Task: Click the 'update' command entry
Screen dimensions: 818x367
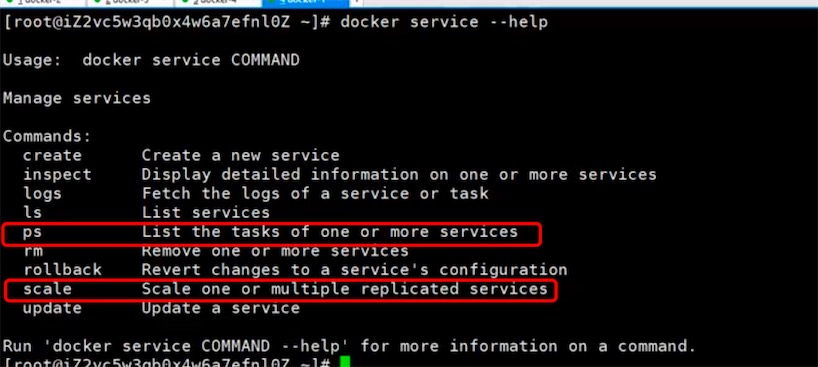Action: coord(52,308)
